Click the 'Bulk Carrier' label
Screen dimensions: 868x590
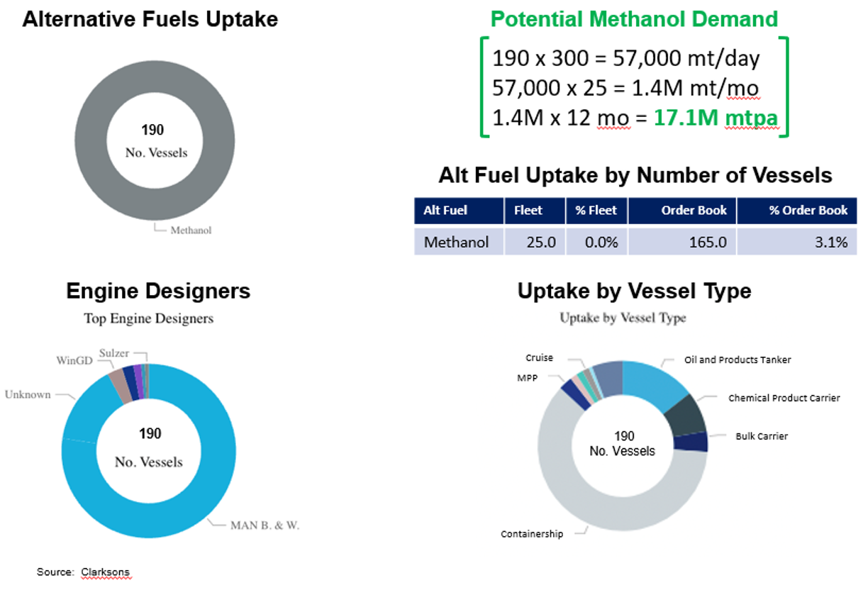(x=762, y=436)
